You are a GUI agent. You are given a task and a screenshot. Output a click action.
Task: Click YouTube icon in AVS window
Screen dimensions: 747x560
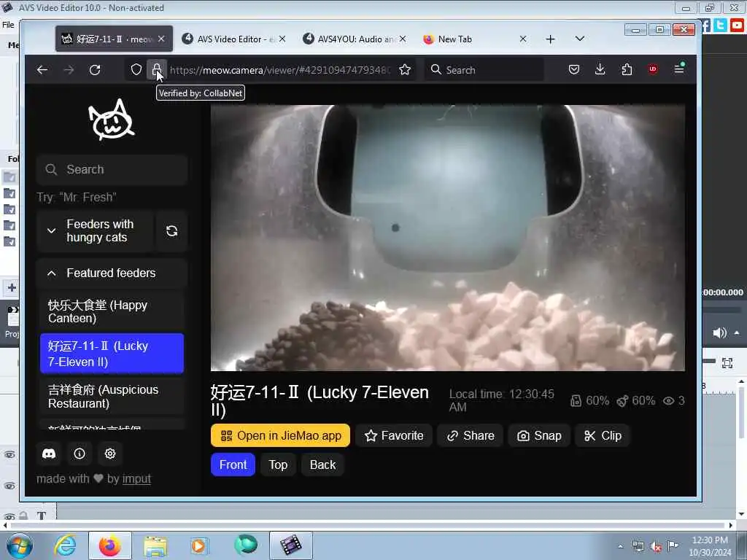click(x=737, y=25)
